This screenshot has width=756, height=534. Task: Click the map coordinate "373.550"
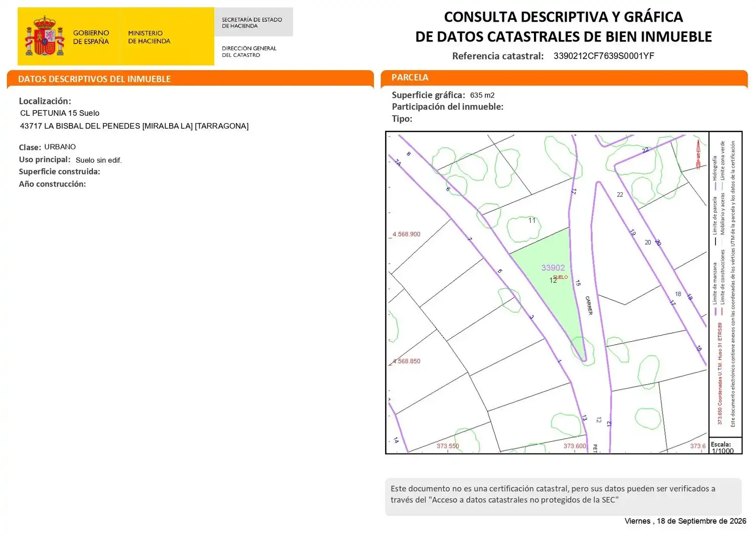447,446
